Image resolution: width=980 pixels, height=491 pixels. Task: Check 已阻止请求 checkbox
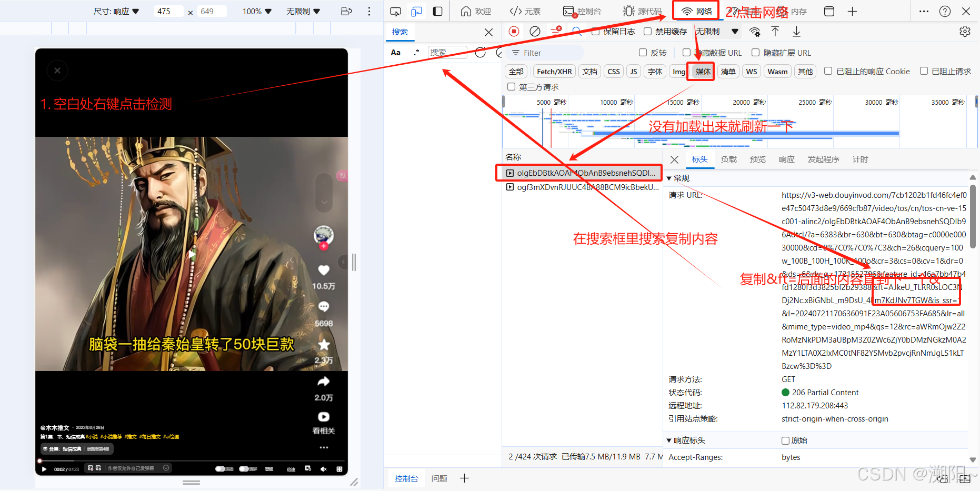point(924,71)
